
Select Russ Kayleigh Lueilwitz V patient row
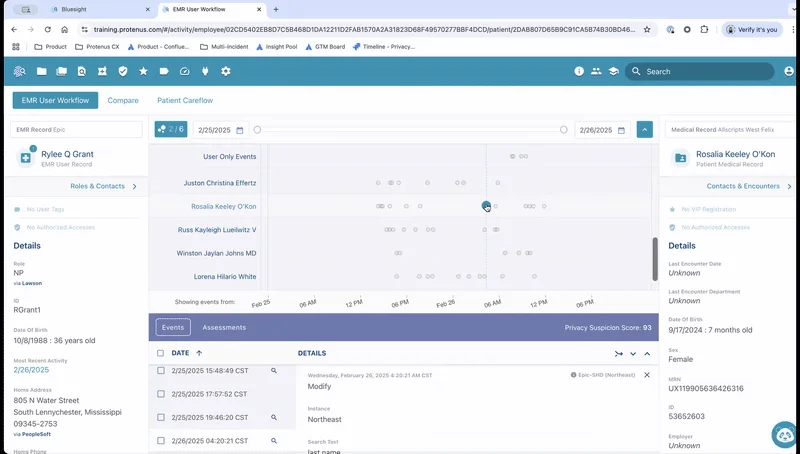point(218,229)
